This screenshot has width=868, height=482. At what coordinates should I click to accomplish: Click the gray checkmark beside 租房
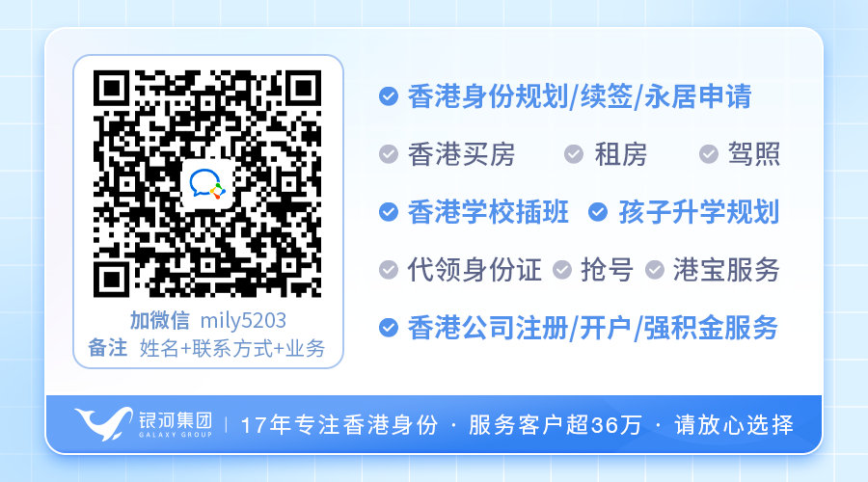(x=574, y=154)
